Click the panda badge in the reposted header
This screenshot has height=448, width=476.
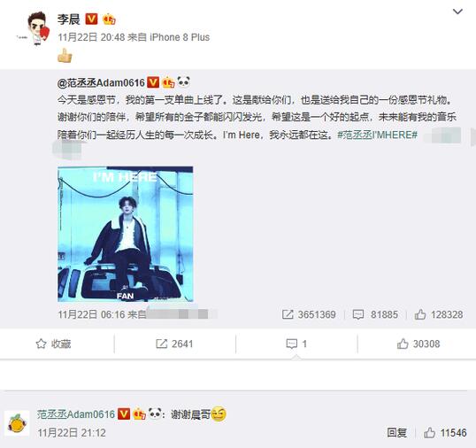coord(184,81)
